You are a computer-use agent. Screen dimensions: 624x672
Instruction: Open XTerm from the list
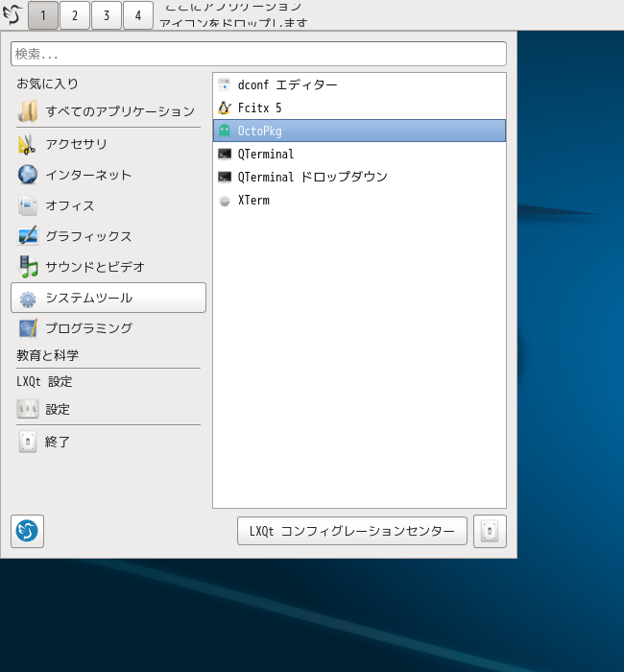coord(359,200)
